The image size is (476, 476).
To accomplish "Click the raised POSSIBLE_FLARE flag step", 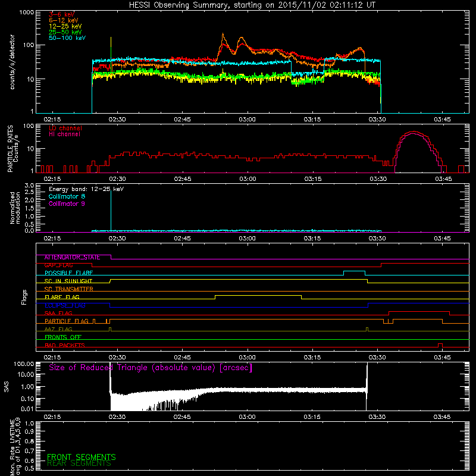I will click(354, 271).
